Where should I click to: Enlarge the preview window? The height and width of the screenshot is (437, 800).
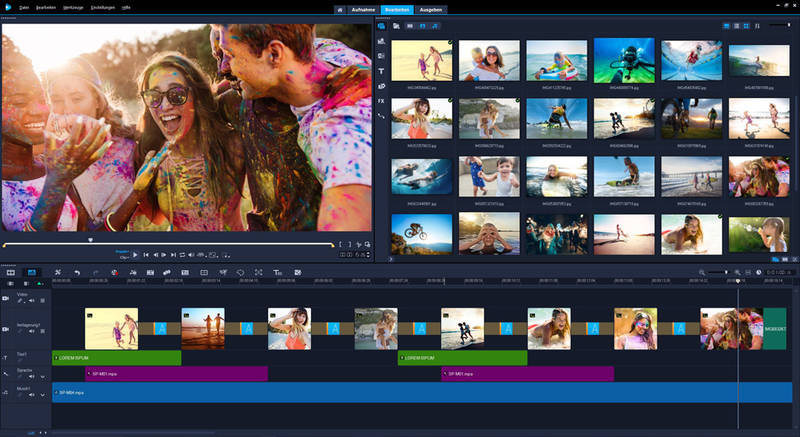tap(367, 245)
